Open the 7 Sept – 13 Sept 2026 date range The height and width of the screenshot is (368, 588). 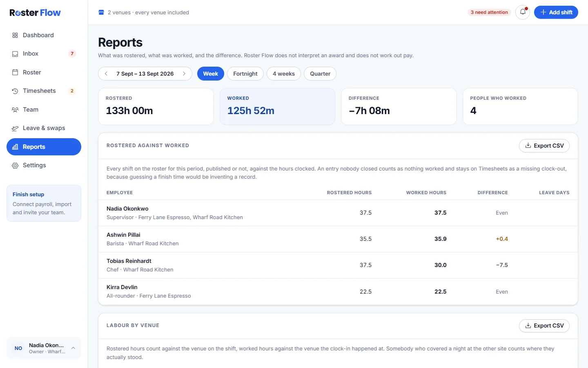(145, 74)
